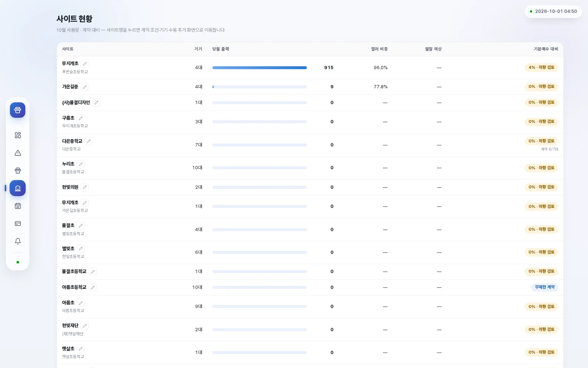Click the 7대 device count for 다온중학교
This screenshot has width=588, height=368.
pos(199,145)
